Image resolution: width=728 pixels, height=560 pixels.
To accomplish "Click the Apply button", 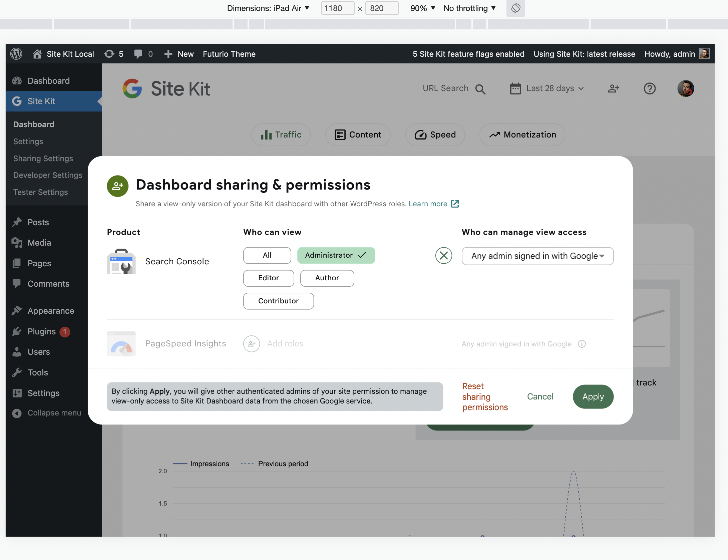I will 593,396.
